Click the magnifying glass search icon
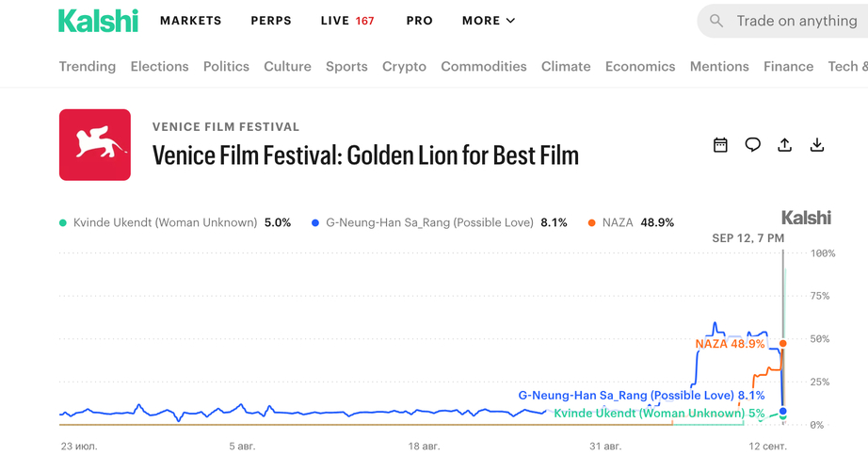Viewport: 868px width, 472px height. (x=715, y=21)
